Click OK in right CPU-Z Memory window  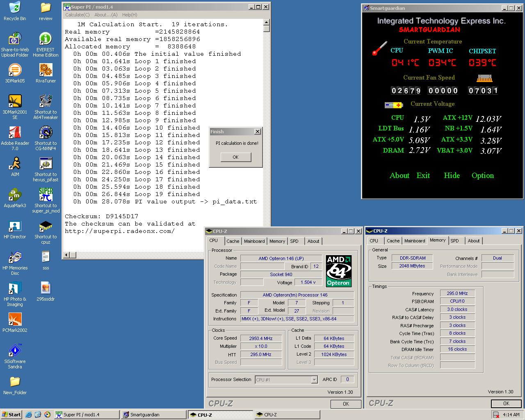(506, 404)
